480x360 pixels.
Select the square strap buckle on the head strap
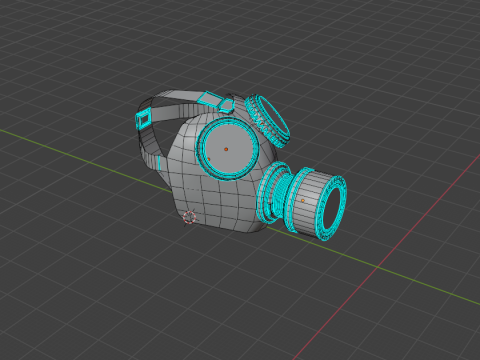144,119
